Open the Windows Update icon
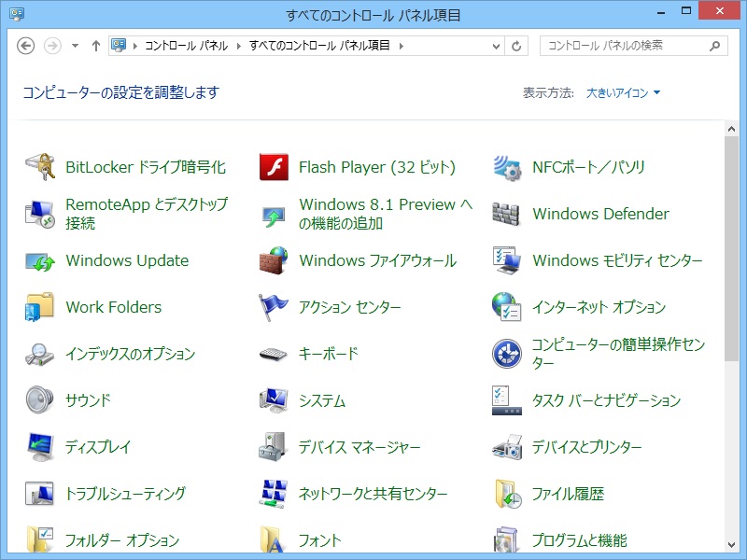 click(x=40, y=261)
